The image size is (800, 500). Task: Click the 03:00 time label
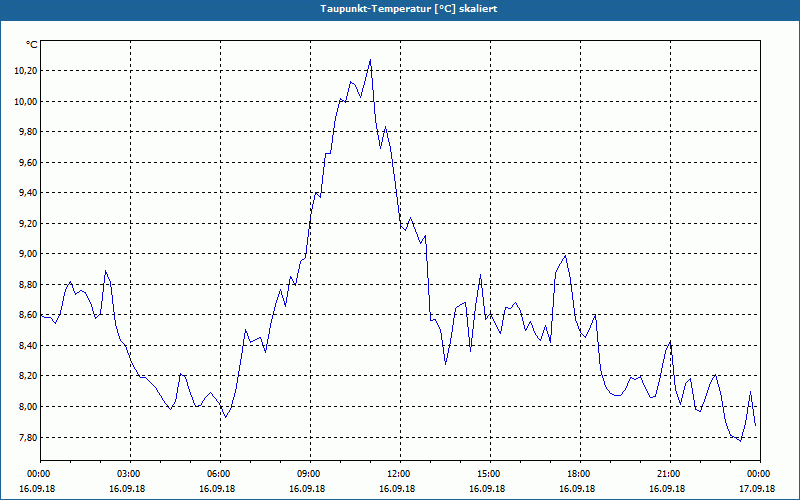130,474
